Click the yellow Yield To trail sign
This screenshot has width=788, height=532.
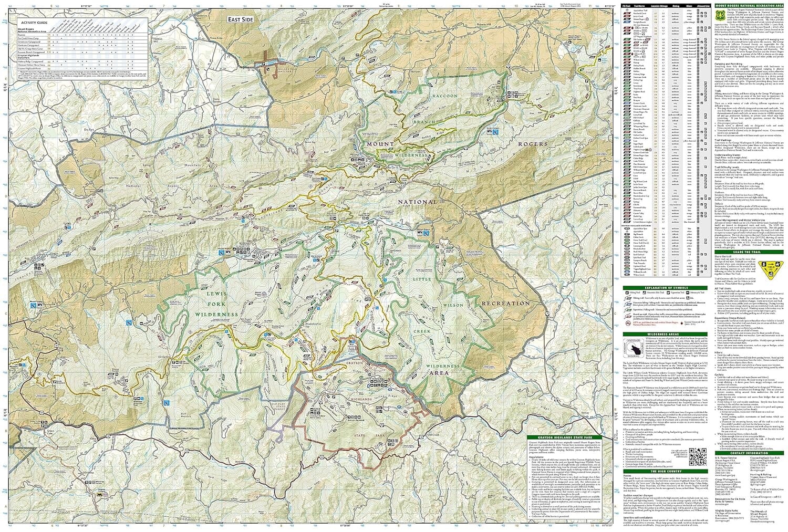770,270
